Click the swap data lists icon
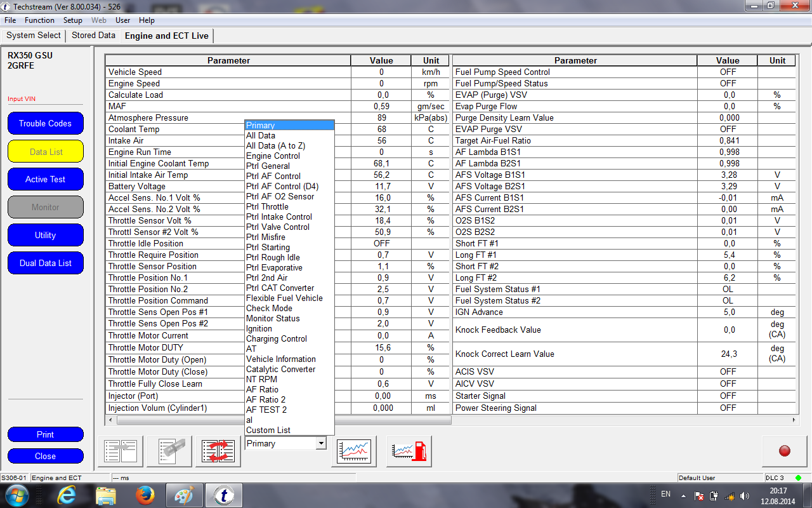The image size is (812, 508). (218, 451)
